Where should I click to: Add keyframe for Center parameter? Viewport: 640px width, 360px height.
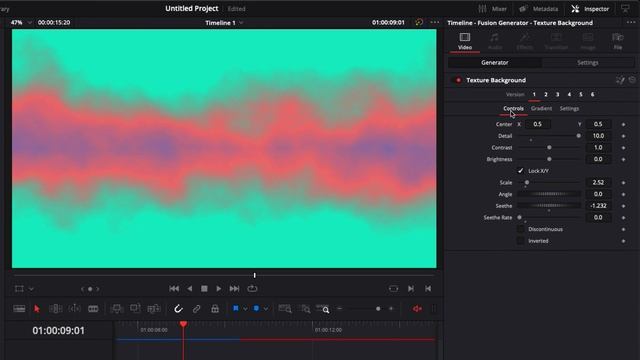coord(623,124)
